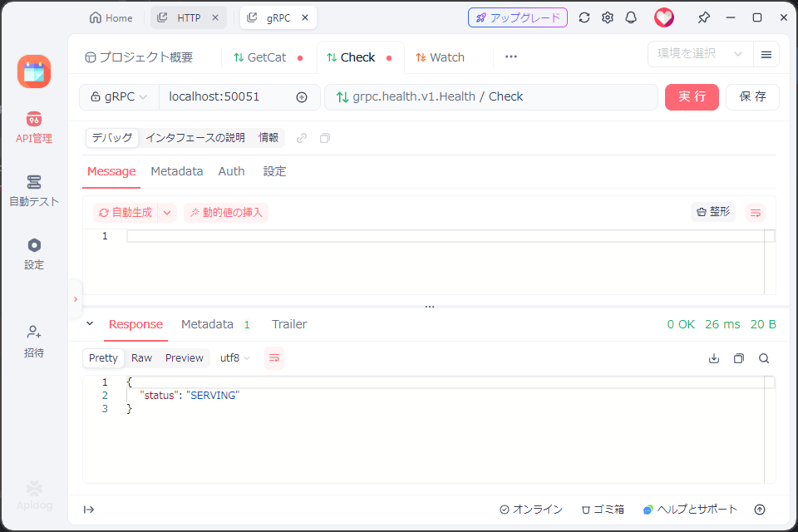Download the response using download icon
The height and width of the screenshot is (532, 798).
coord(713,358)
